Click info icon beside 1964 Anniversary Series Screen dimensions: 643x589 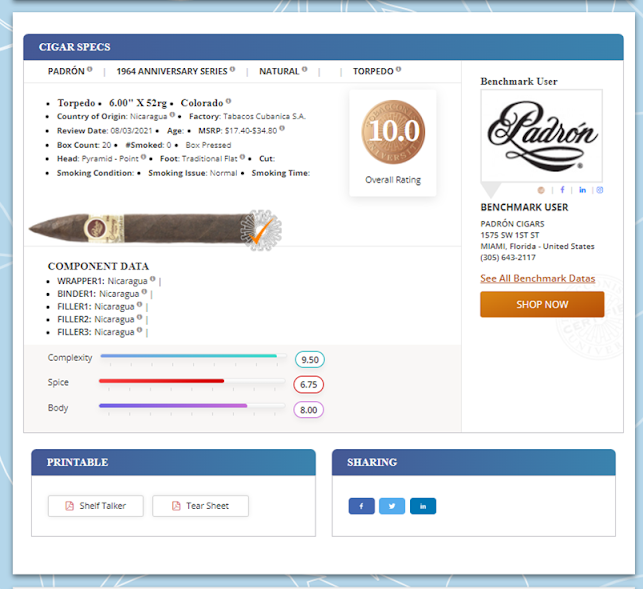[x=233, y=69]
